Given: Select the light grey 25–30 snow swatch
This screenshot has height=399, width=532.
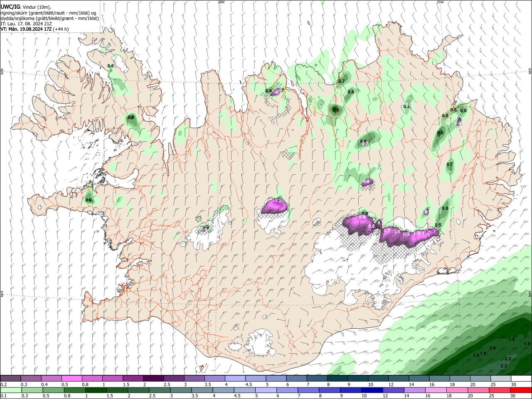Looking at the screenshot, I should click(500, 379).
